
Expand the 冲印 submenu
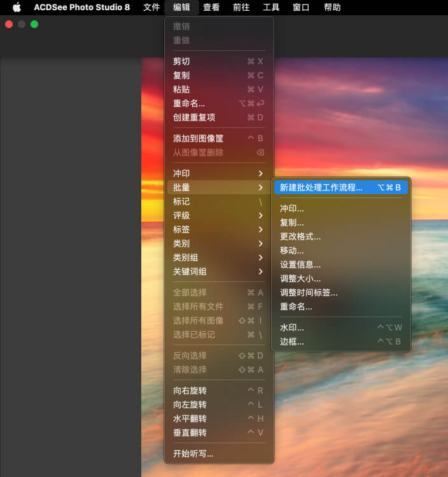coord(219,173)
